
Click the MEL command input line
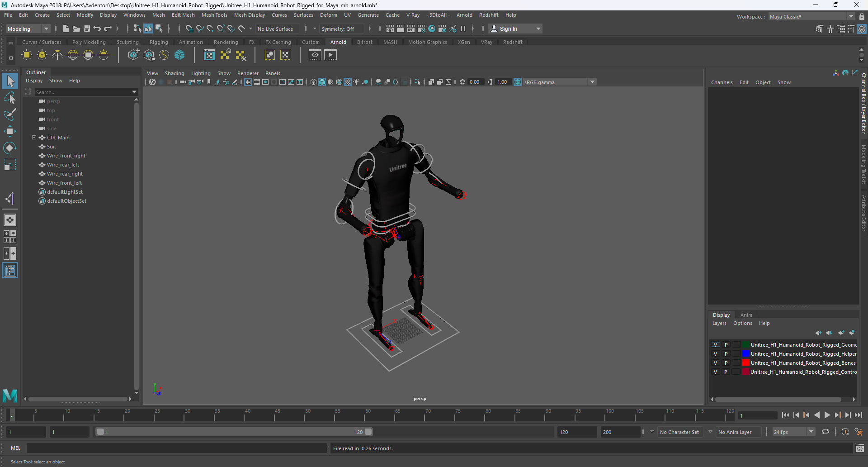[x=176, y=448]
